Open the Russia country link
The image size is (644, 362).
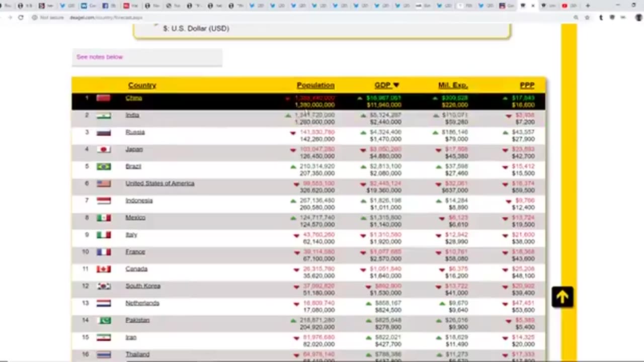pyautogui.click(x=135, y=132)
